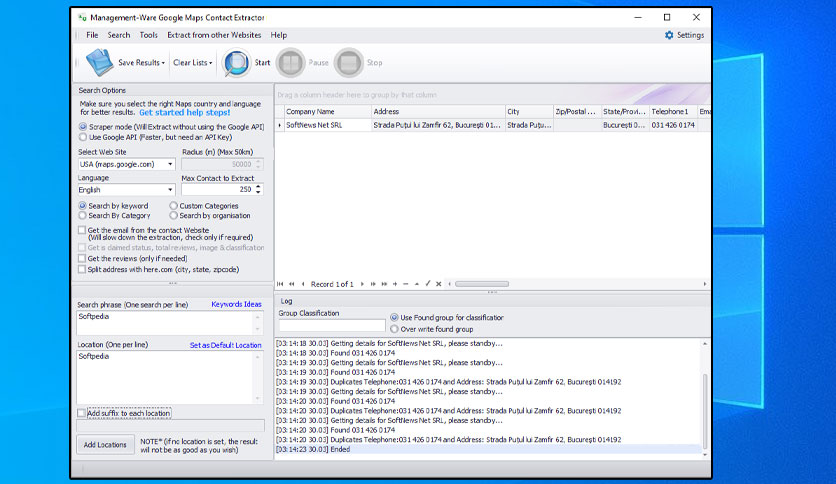Viewport: 836px width, 484px height.
Task: Post edit with checkmark icon
Action: [x=428, y=284]
